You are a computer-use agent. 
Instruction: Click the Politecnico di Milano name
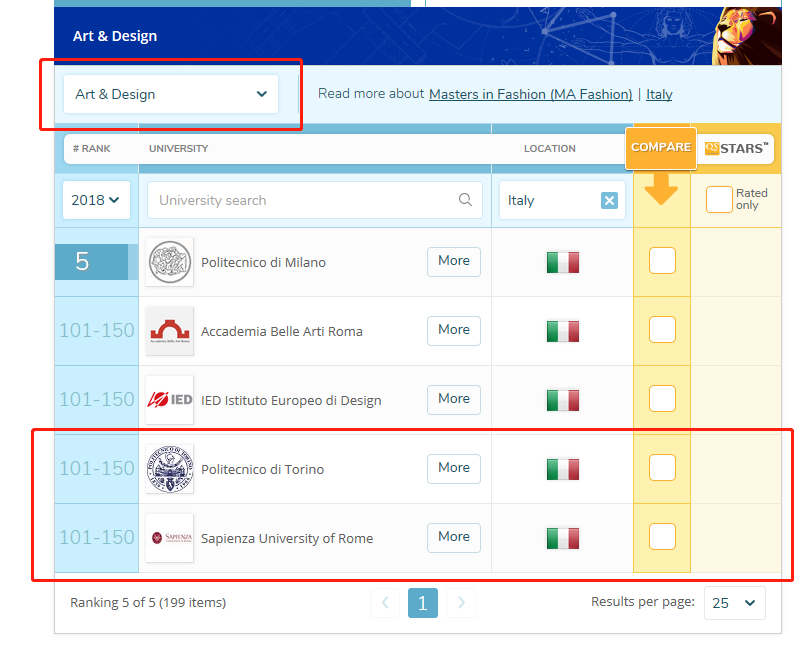[263, 262]
